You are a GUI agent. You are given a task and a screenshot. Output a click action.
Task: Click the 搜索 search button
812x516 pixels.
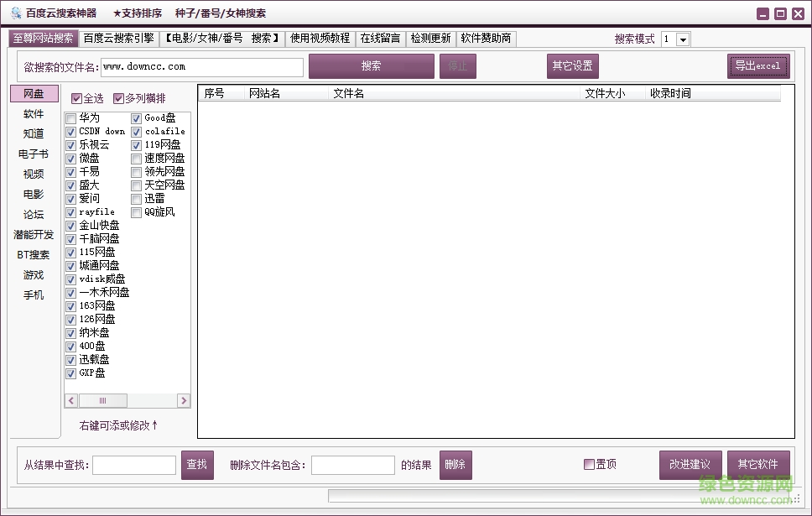(x=372, y=66)
